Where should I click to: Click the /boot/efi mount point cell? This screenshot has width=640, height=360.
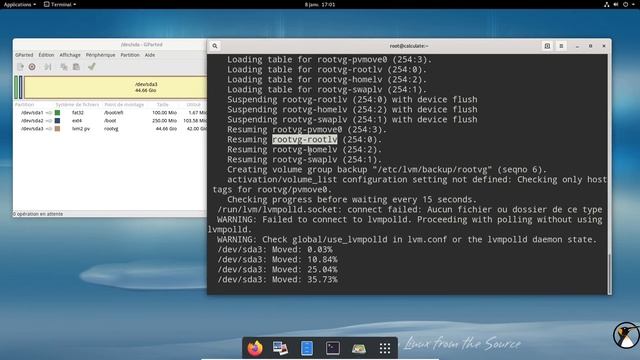(113, 113)
